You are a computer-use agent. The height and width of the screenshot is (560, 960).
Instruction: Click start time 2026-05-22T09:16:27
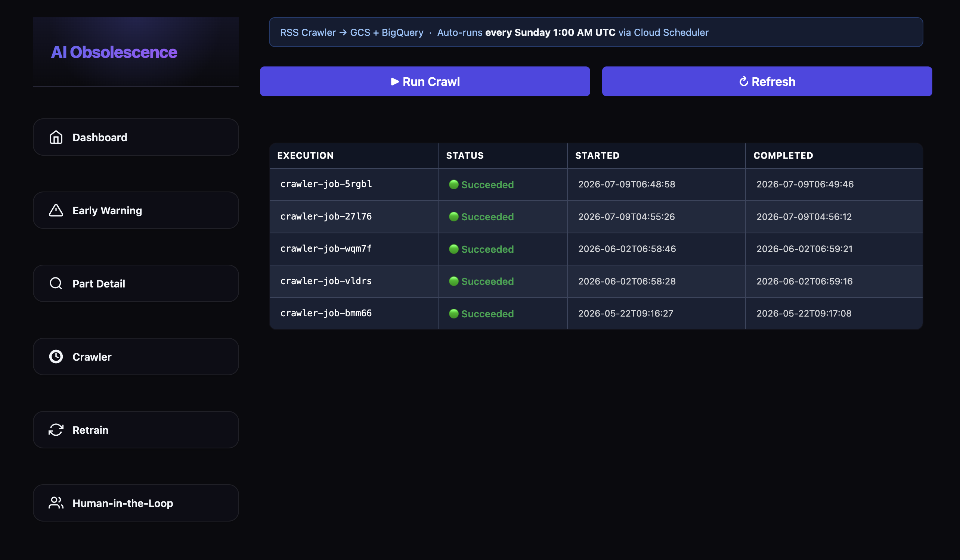[626, 313]
